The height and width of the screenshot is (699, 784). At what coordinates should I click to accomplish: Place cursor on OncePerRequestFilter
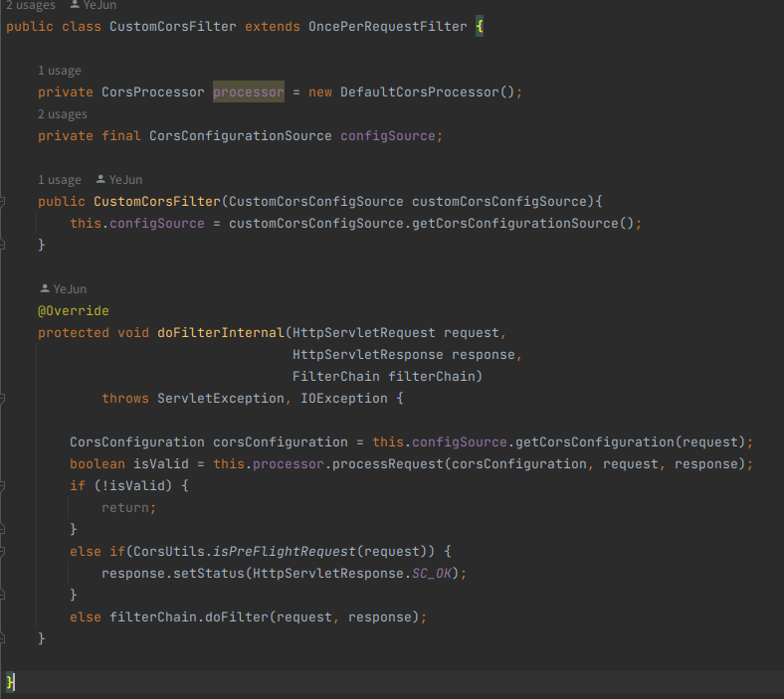(x=387, y=27)
